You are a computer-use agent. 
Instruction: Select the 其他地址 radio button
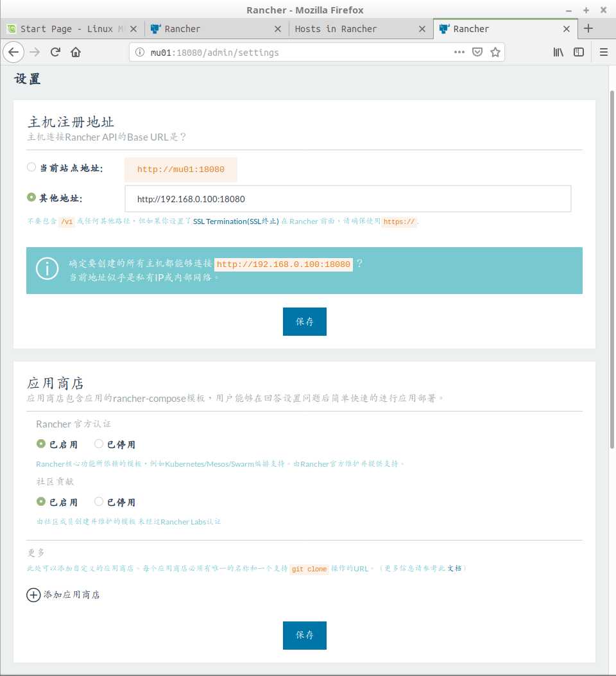pos(31,198)
